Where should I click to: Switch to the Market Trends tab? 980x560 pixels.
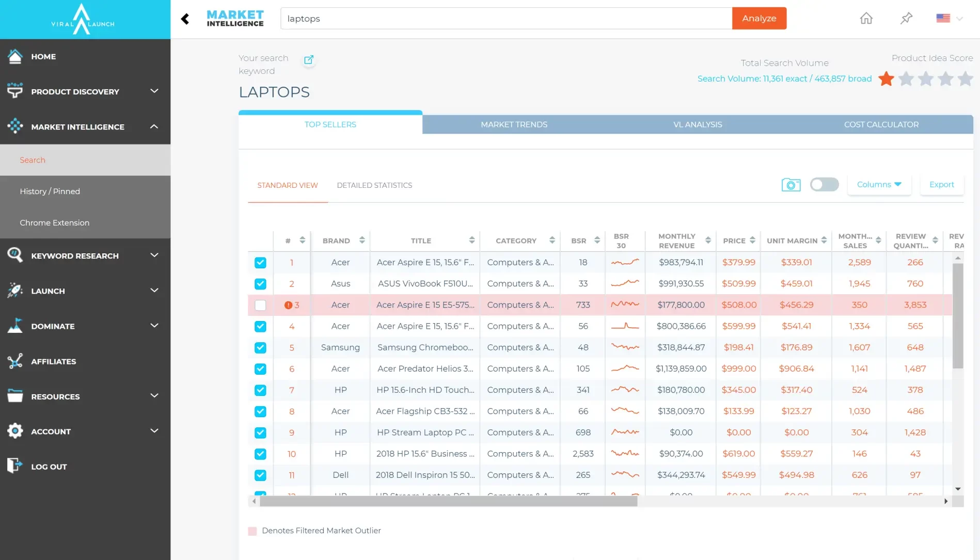(514, 124)
